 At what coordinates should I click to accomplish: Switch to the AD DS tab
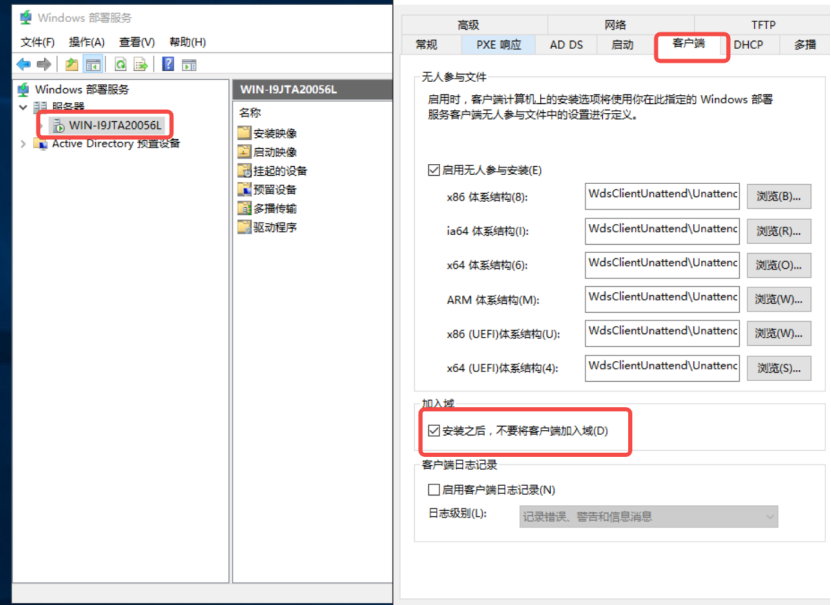point(566,45)
